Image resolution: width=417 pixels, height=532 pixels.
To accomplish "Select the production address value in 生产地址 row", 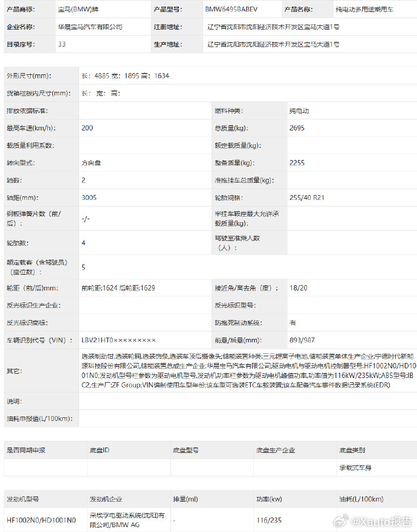I will point(273,44).
